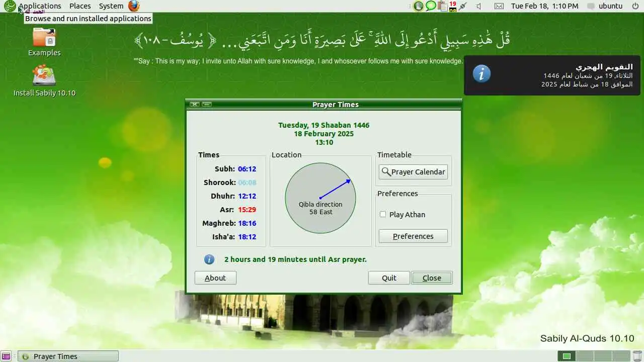Click the 18 February 2025 date text
The width and height of the screenshot is (644, 362).
pos(324,134)
